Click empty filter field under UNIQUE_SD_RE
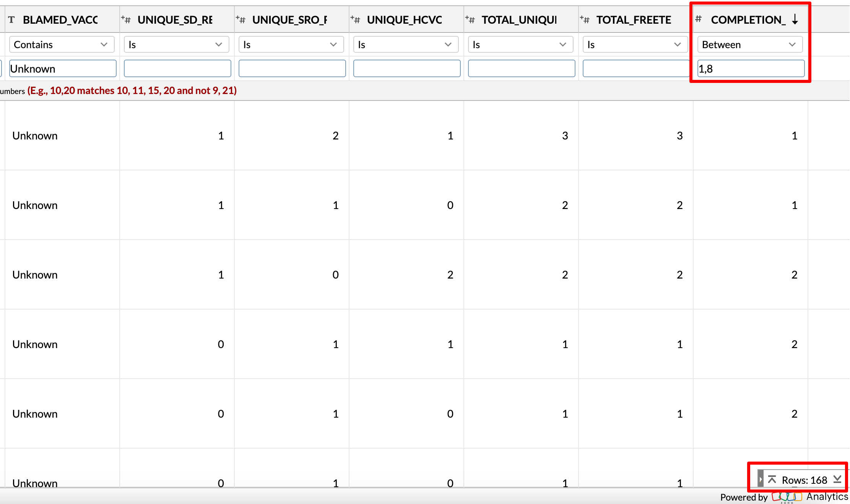 click(x=177, y=69)
